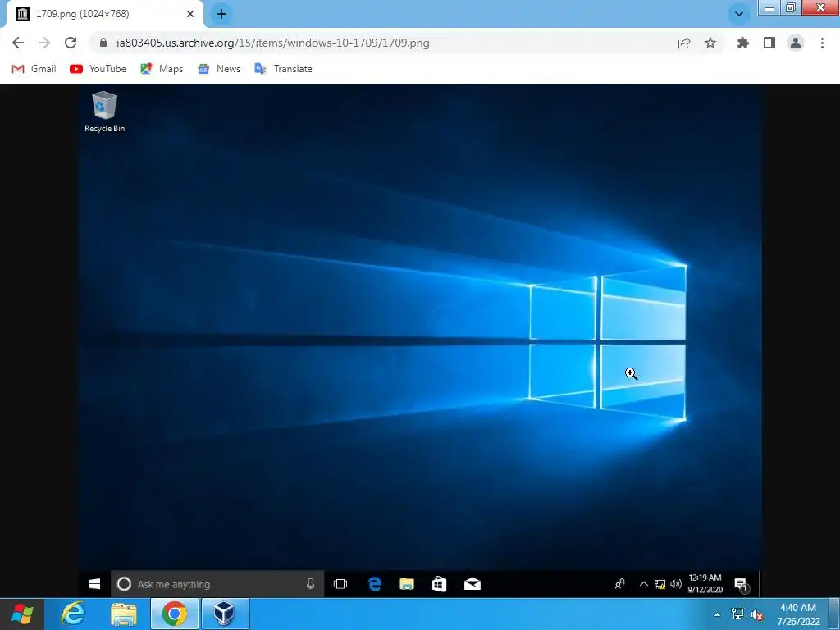Click the People icon in pictured tray
This screenshot has width=840, height=630.
[620, 584]
